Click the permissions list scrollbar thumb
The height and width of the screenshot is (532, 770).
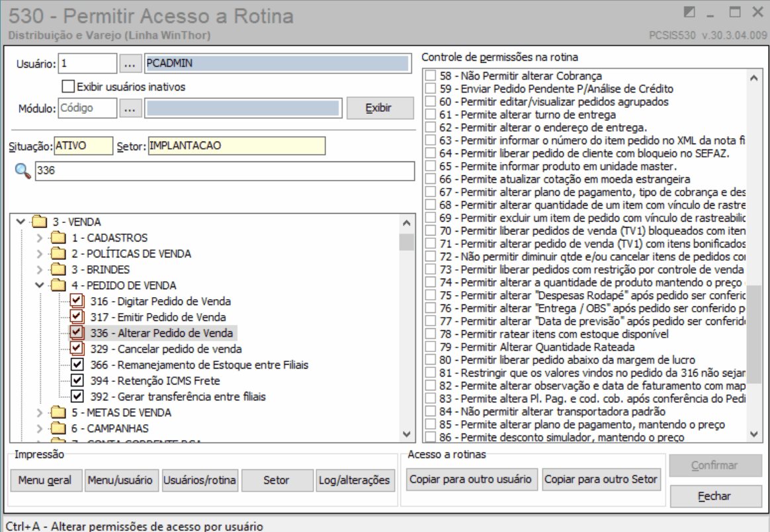click(x=754, y=334)
